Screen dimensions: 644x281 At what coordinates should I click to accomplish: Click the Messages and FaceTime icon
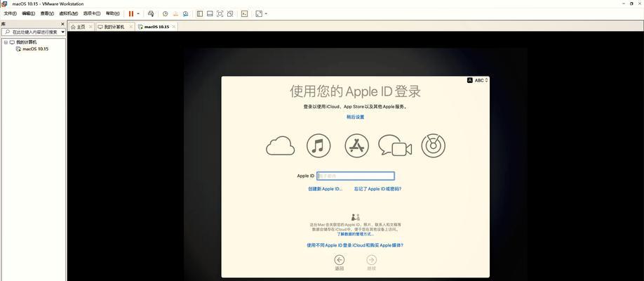395,145
